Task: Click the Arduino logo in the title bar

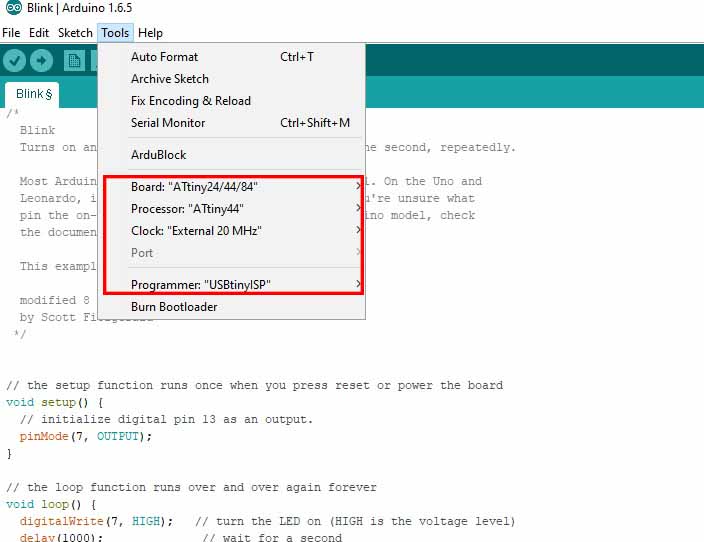Action: coord(13,8)
